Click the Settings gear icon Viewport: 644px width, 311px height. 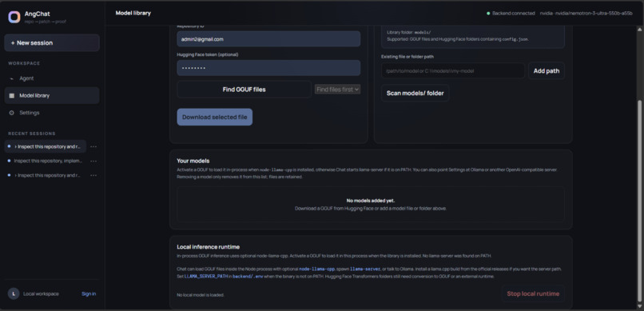click(x=11, y=113)
